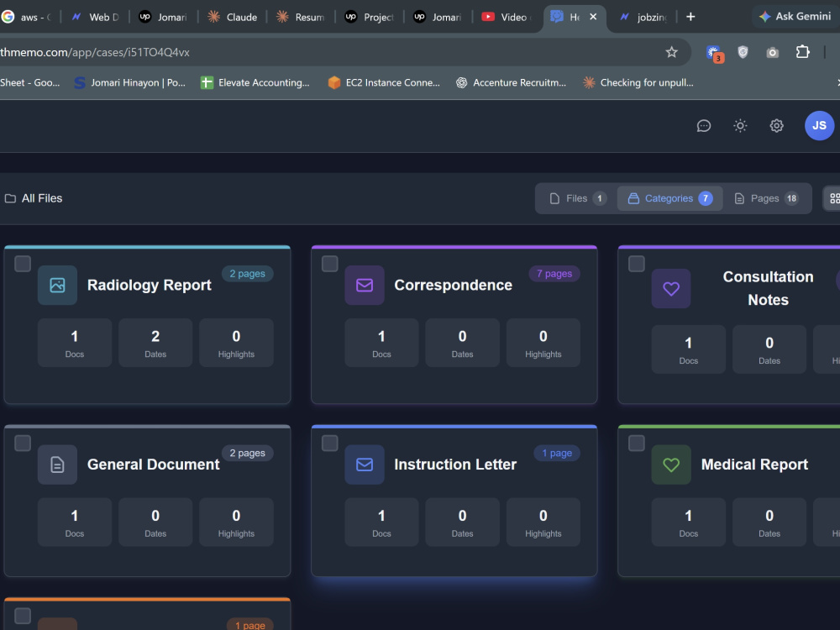840x630 pixels.
Task: Open the Sheet - Goo bookmark
Action: (x=30, y=82)
